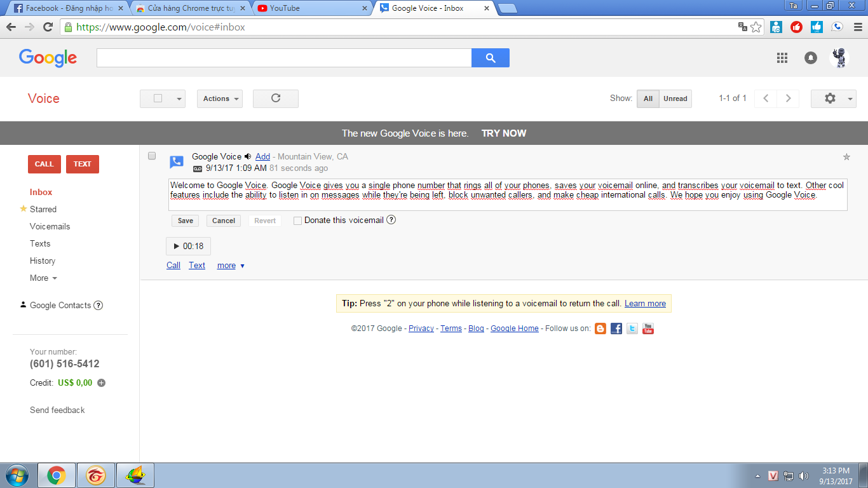Click the Chrome address bar URL
This screenshot has width=868, height=488.
pyautogui.click(x=161, y=27)
